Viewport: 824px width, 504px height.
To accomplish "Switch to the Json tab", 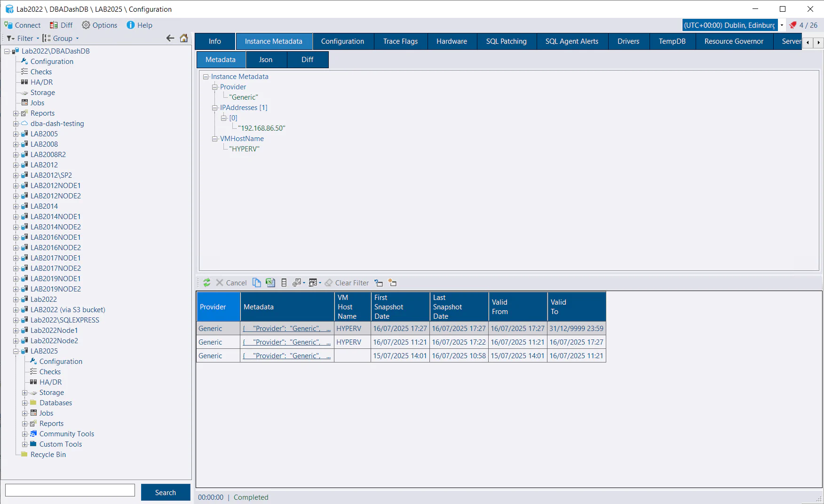I will (266, 59).
